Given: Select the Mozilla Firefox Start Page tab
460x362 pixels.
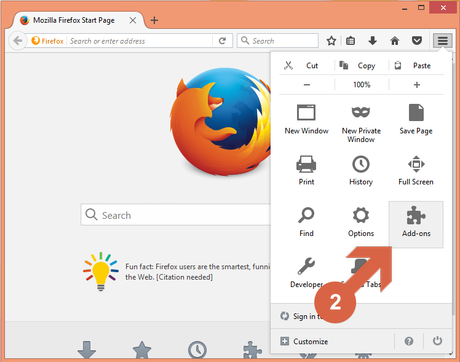Looking at the screenshot, I should click(79, 20).
